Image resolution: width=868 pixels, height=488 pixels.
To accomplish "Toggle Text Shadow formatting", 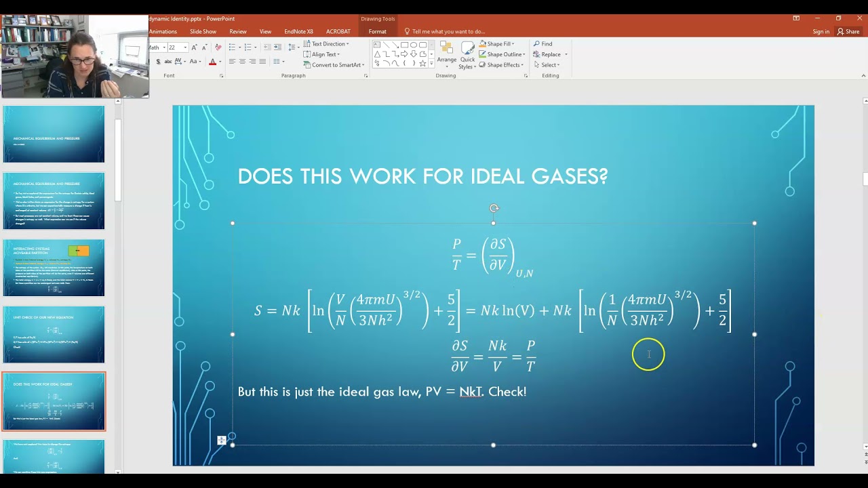I will [158, 61].
